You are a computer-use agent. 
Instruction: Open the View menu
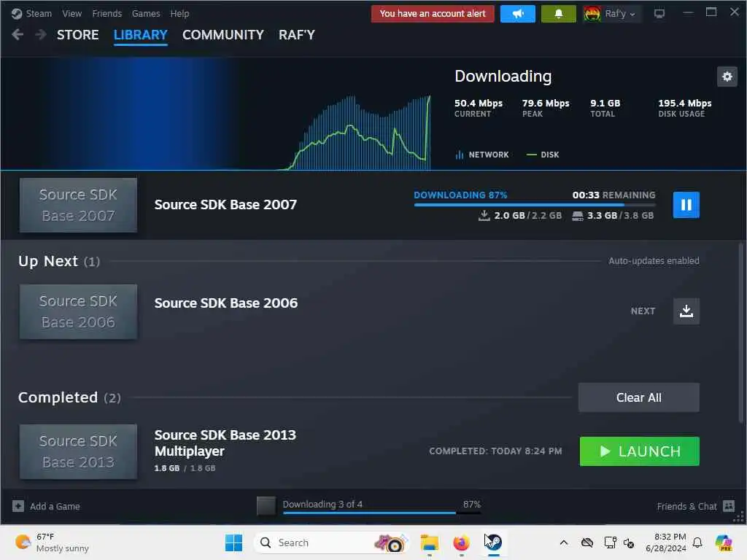click(72, 14)
